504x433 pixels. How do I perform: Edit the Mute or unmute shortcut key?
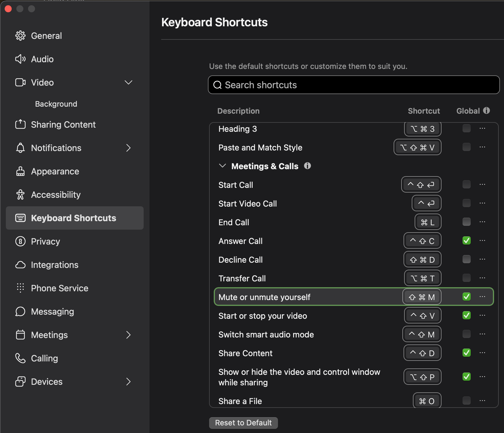tap(422, 297)
